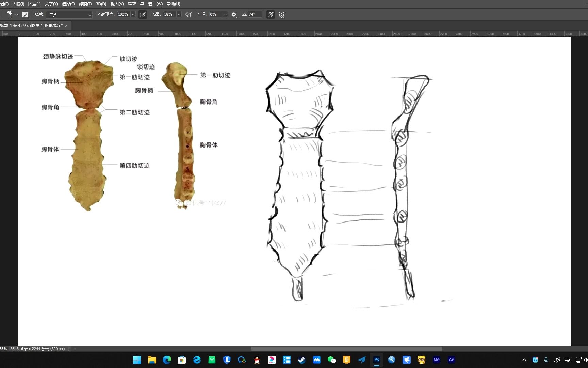Open the blend mode dropdown showing 正常
The width and height of the screenshot is (588, 368).
(69, 15)
